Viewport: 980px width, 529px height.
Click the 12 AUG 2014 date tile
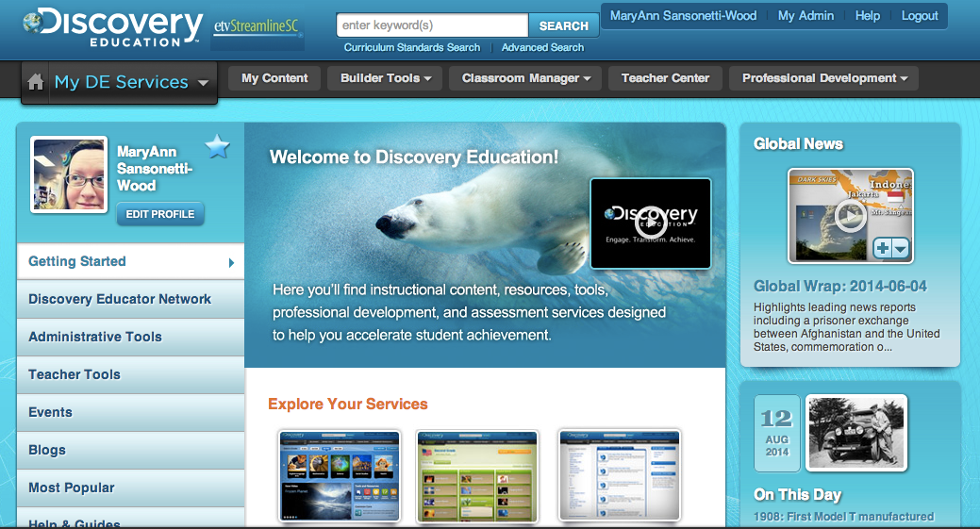[x=777, y=433]
